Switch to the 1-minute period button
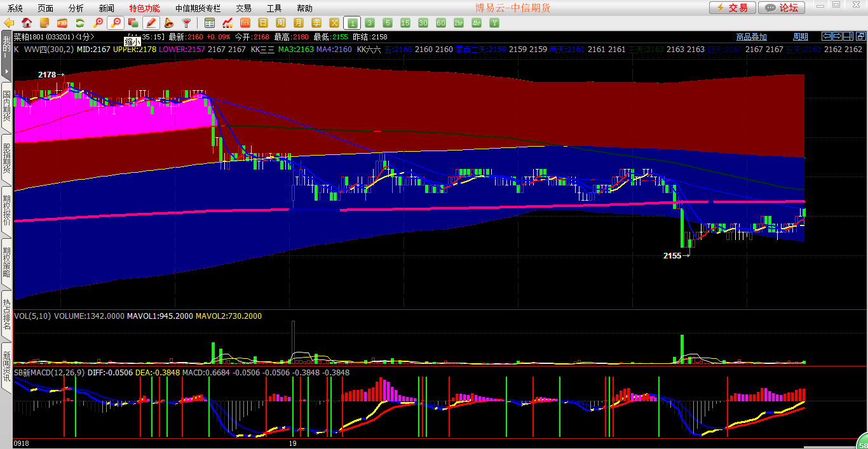 coord(352,23)
